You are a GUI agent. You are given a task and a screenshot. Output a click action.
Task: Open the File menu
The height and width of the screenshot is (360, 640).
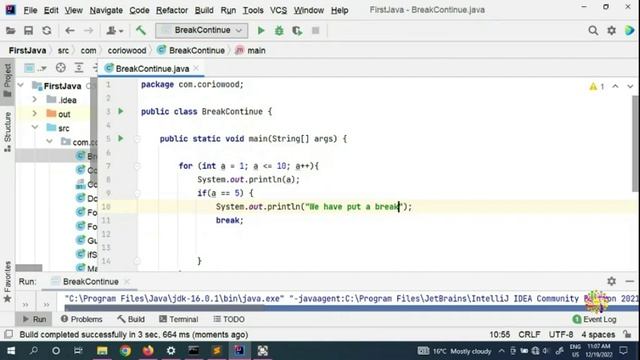pos(30,10)
